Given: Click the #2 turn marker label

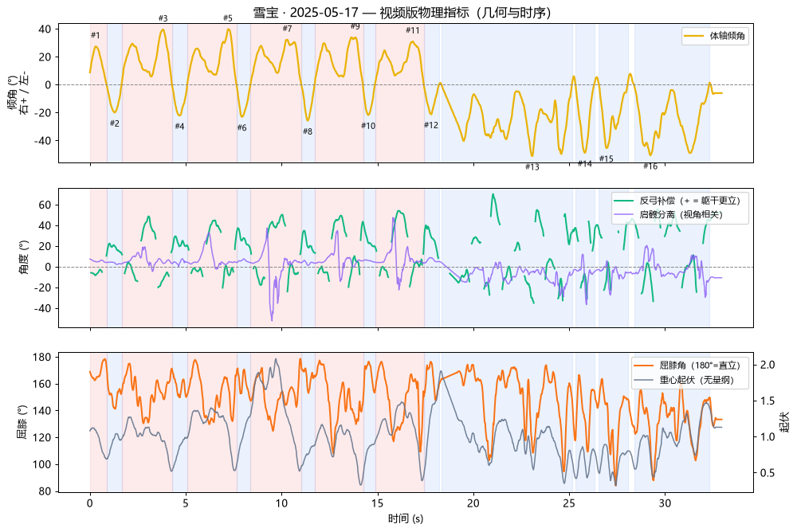Looking at the screenshot, I should (115, 123).
